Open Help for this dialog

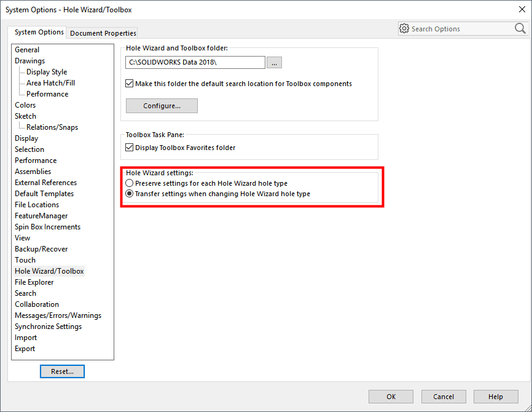point(496,397)
